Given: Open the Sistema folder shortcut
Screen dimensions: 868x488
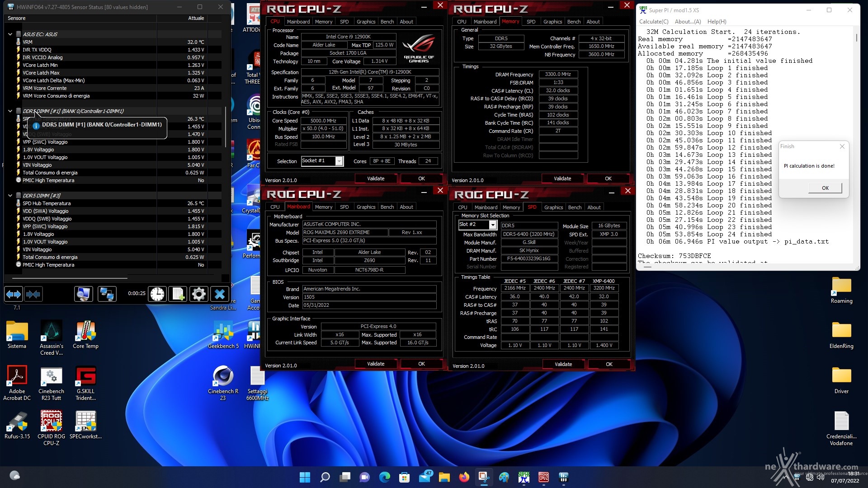Looking at the screenshot, I should (x=17, y=335).
